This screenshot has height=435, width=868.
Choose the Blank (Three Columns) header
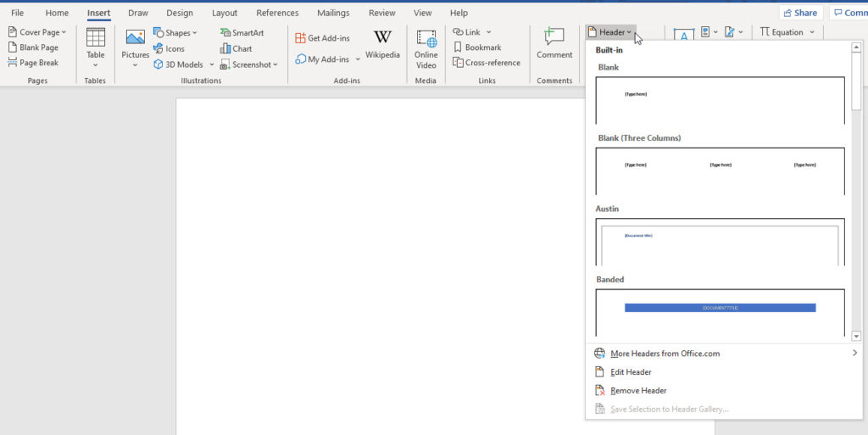tap(720, 171)
